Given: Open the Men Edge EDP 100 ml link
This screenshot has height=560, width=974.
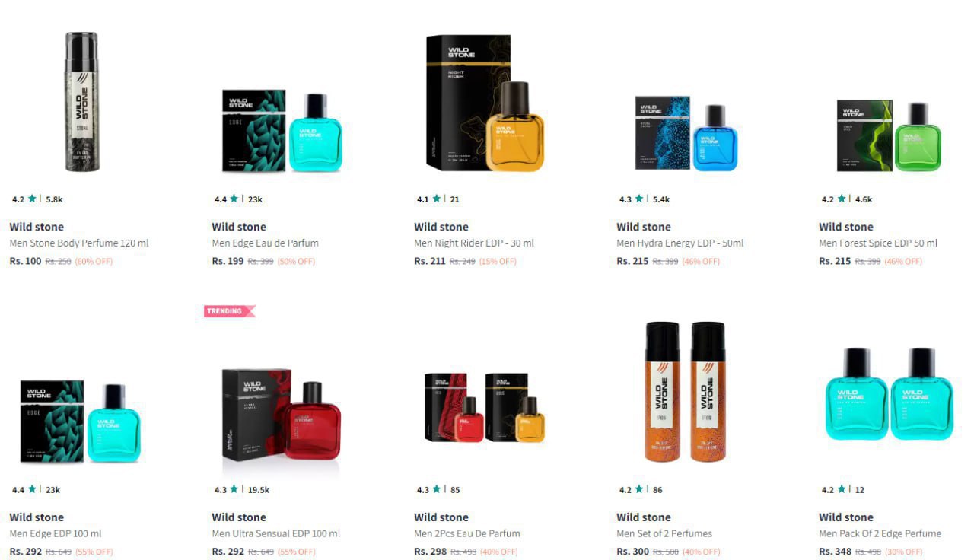Looking at the screenshot, I should pos(56,534).
